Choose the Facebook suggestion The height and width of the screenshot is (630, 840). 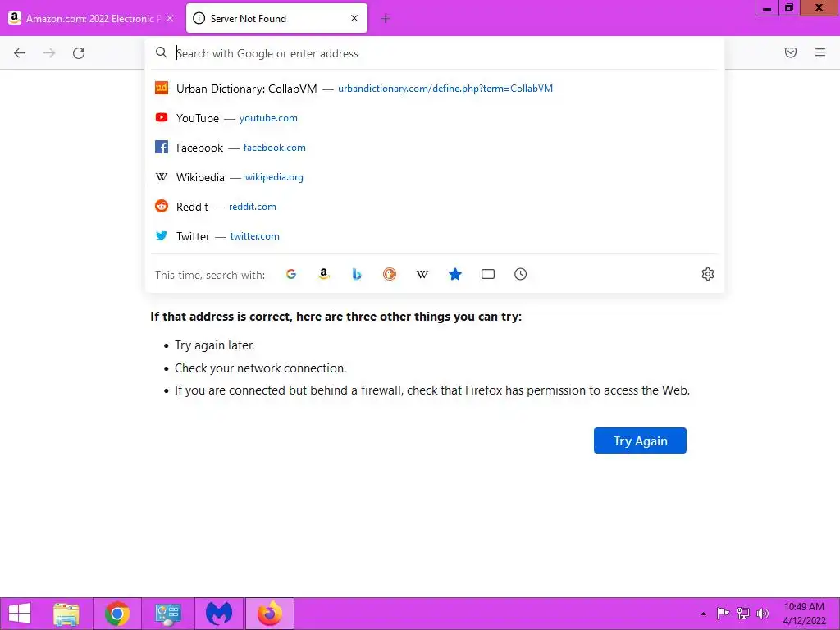pyautogui.click(x=434, y=148)
